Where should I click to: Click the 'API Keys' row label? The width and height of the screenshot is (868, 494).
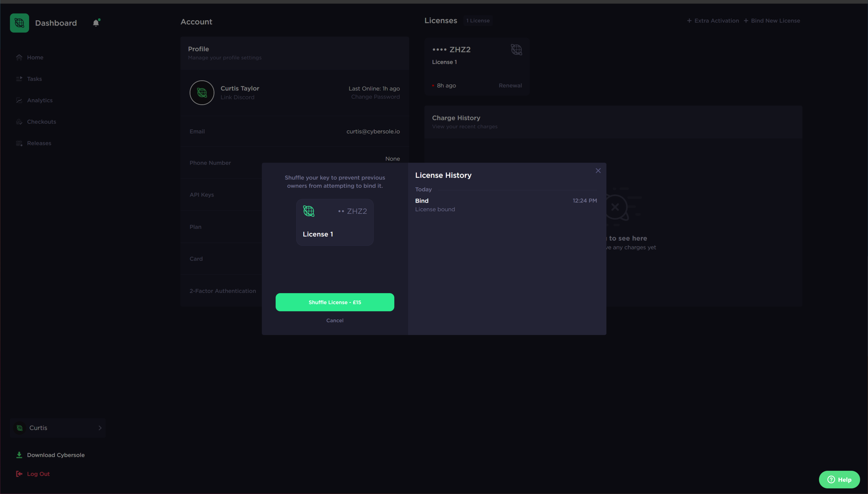(202, 195)
